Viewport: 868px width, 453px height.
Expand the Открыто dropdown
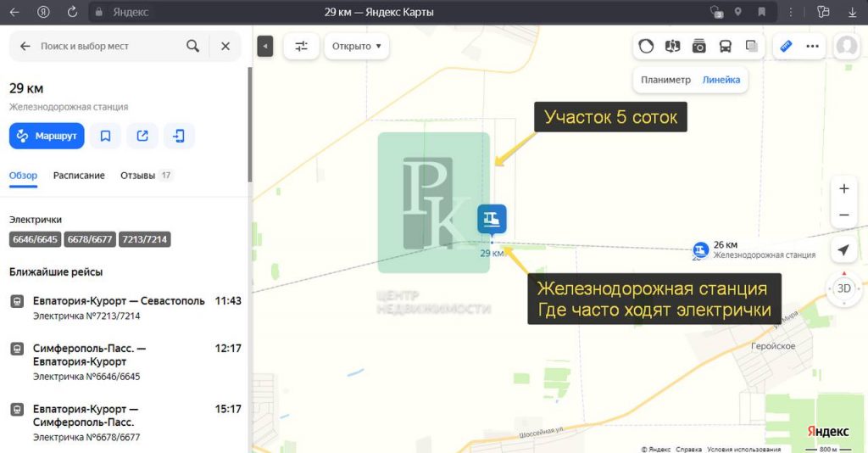coord(357,46)
